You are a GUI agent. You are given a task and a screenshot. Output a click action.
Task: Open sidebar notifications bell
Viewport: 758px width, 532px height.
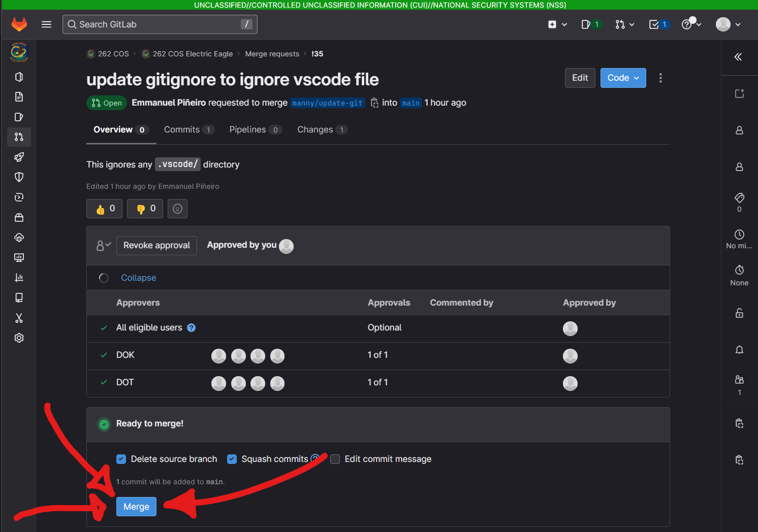tap(739, 350)
